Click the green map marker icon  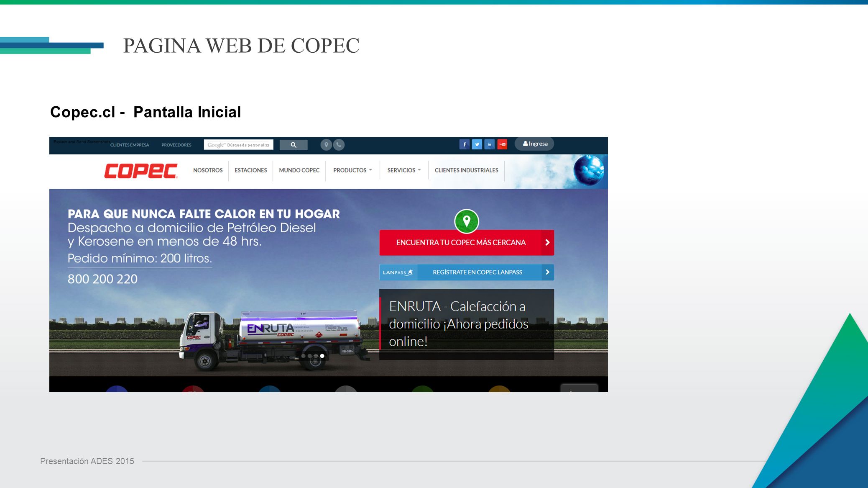tap(467, 221)
